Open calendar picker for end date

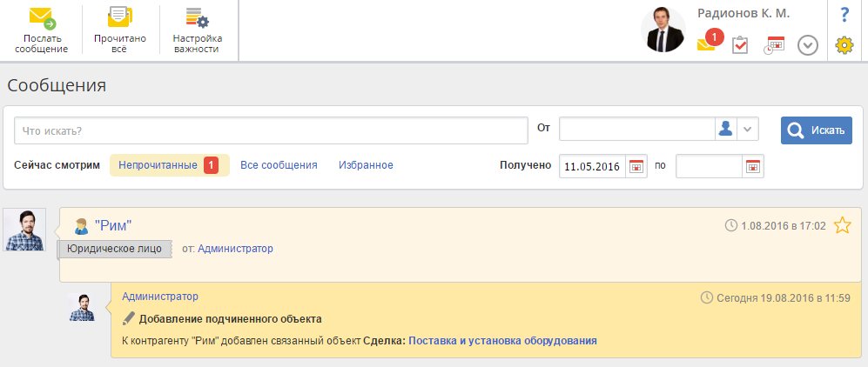[x=752, y=166]
